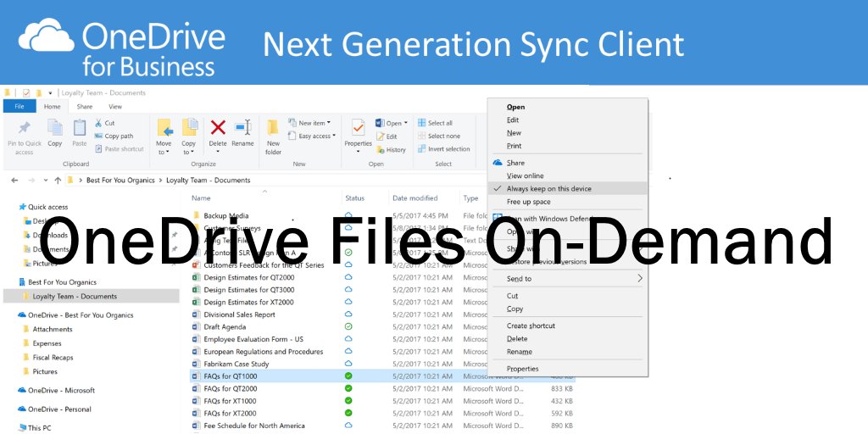Image resolution: width=868 pixels, height=434 pixels.
Task: Click the Move to icon
Action: (164, 129)
